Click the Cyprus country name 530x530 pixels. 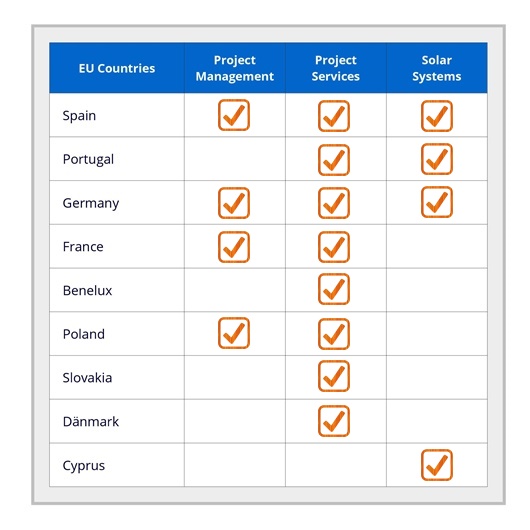click(84, 466)
